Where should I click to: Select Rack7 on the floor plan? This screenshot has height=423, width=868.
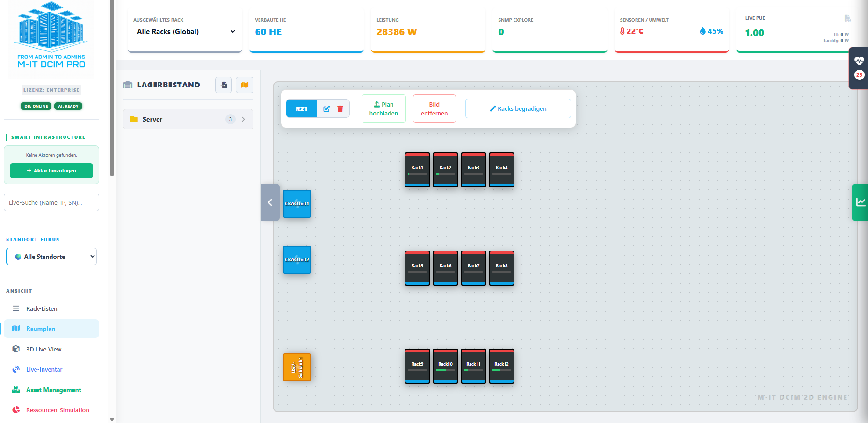click(473, 268)
